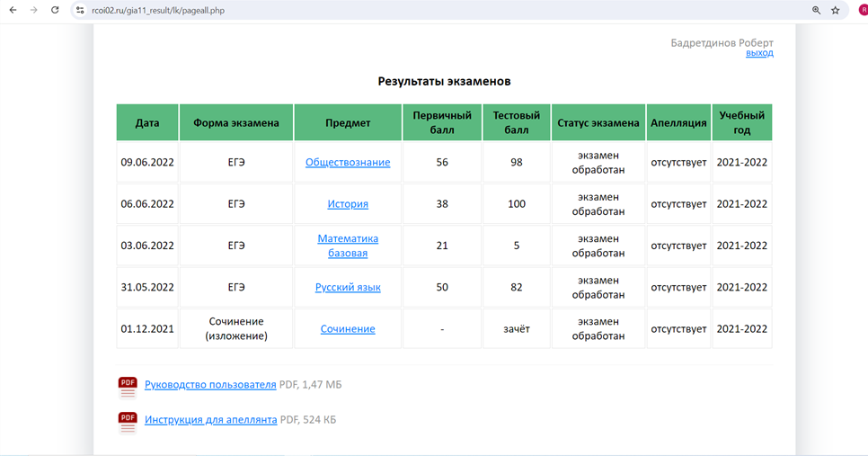The height and width of the screenshot is (456, 868).
Task: Open the Обществознание exam details
Action: click(348, 162)
